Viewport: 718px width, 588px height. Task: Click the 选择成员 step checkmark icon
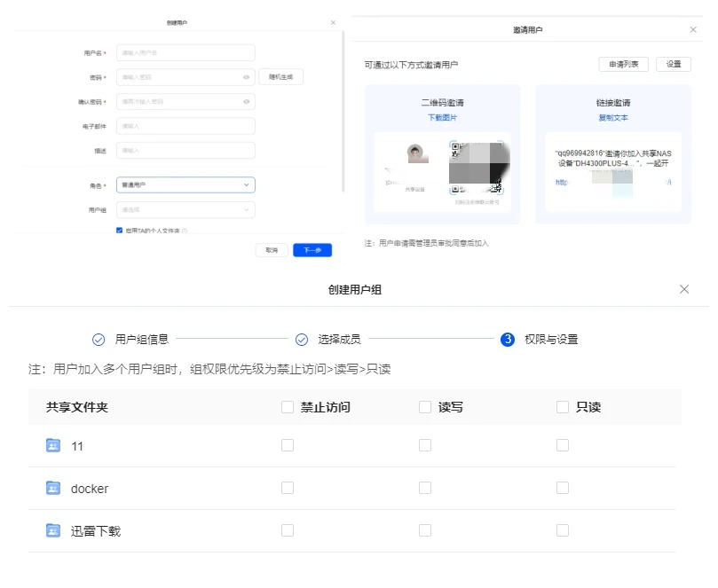pos(302,339)
